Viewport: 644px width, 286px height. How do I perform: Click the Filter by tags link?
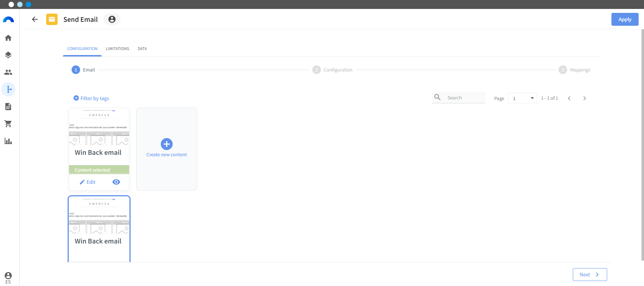point(95,98)
